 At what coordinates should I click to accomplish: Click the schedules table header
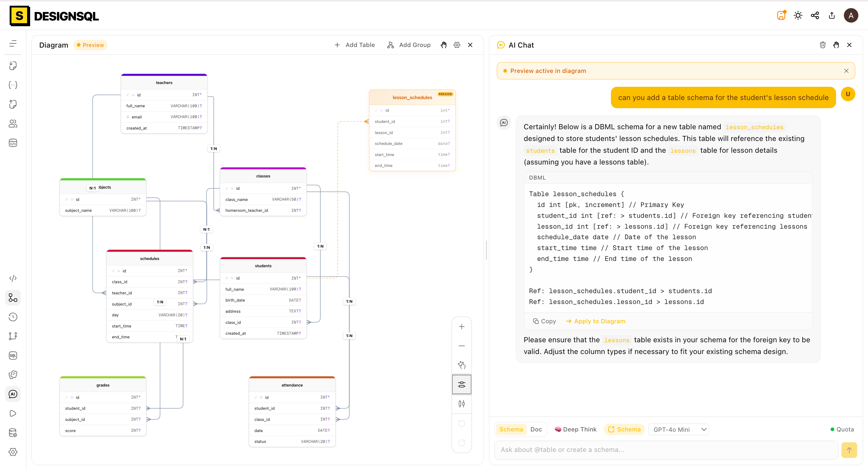point(149,258)
